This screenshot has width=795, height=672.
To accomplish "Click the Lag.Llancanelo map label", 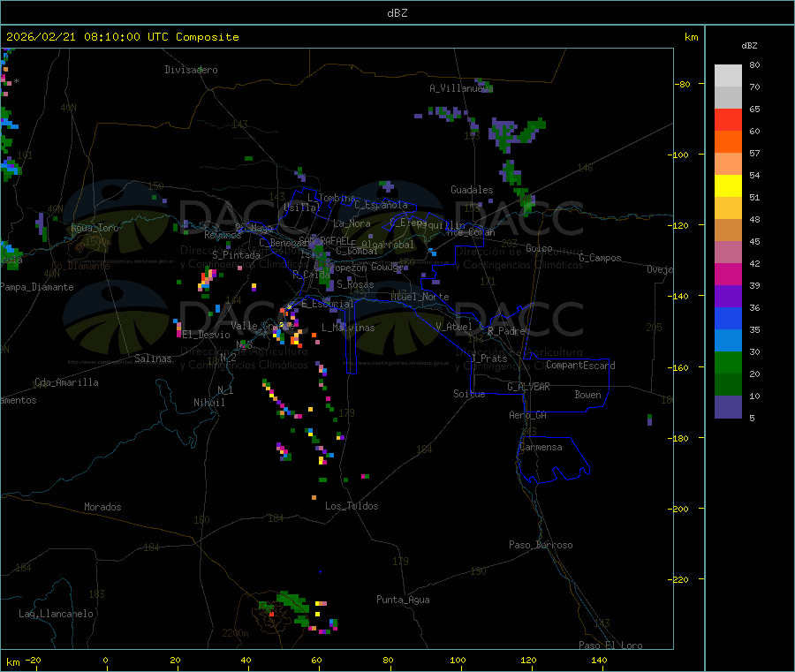I will tap(56, 614).
